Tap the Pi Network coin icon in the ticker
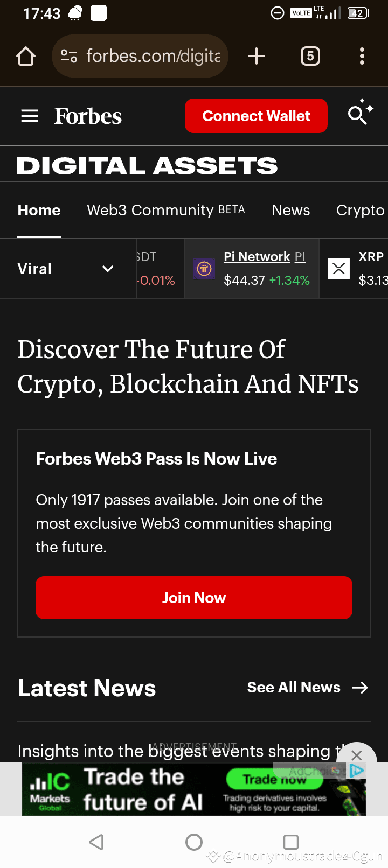The width and height of the screenshot is (388, 868). click(x=204, y=268)
